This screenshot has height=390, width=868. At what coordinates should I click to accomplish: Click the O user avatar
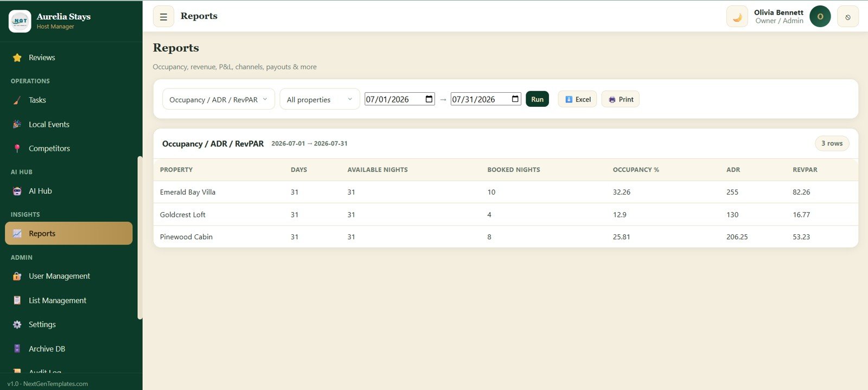point(820,16)
